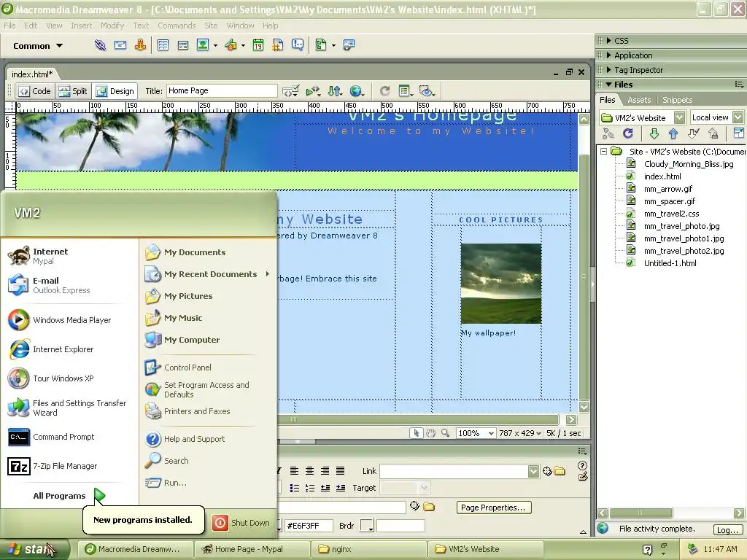Open the Brdr color swatch picker
This screenshot has height=560, width=747.
click(366, 526)
